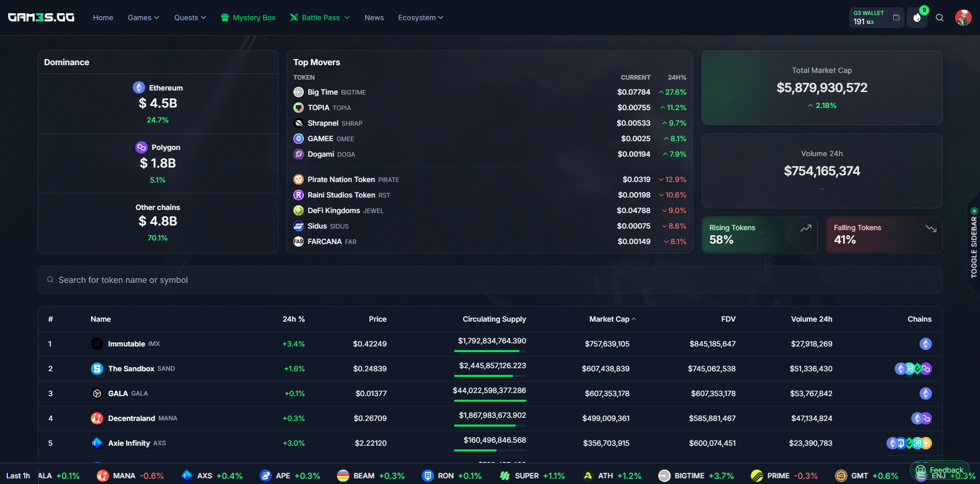This screenshot has width=980, height=484.
Task: Sort table by 24h % column
Action: [293, 319]
